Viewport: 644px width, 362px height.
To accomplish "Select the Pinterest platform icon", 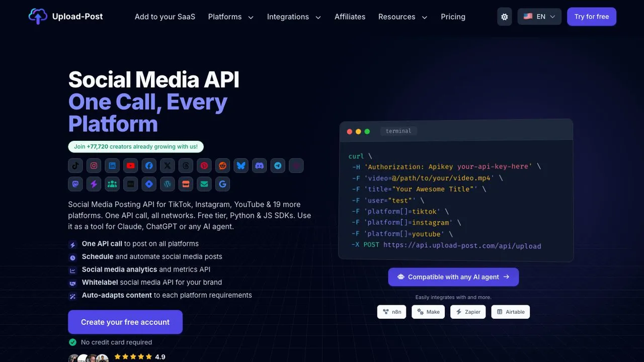I will coord(204,165).
